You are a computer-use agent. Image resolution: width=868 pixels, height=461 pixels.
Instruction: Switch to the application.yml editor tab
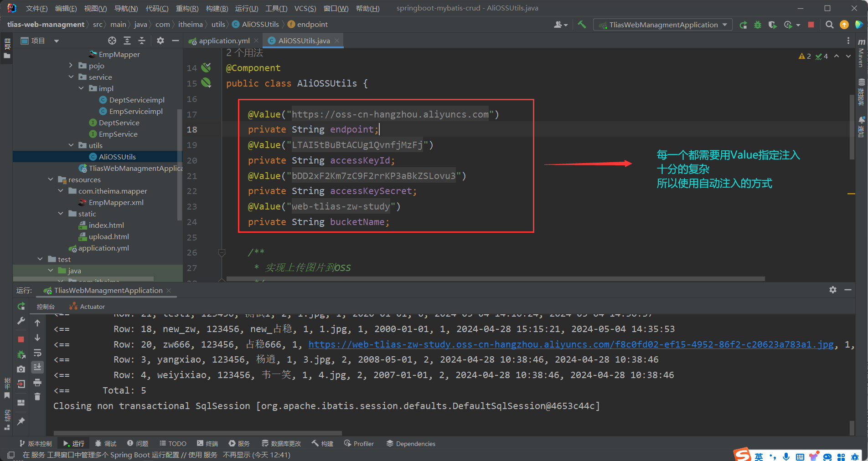tap(224, 41)
